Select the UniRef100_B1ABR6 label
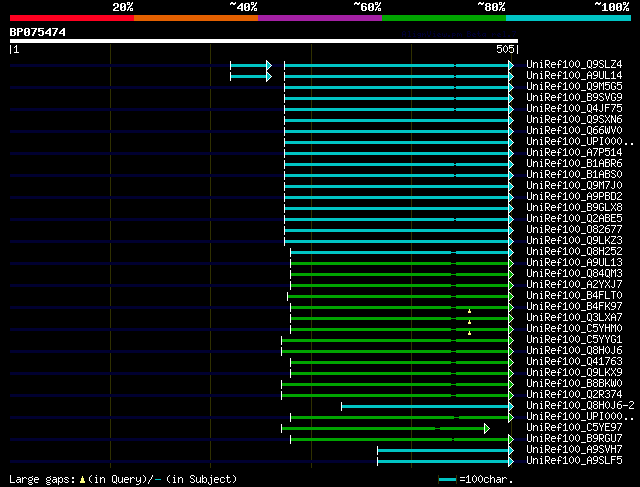 point(574,164)
